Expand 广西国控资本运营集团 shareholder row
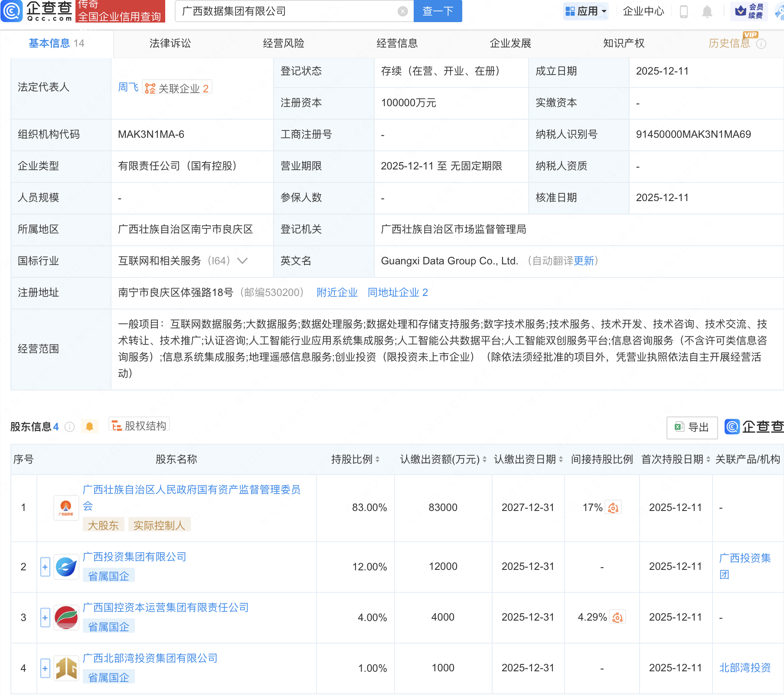The width and height of the screenshot is (784, 696). click(x=45, y=618)
